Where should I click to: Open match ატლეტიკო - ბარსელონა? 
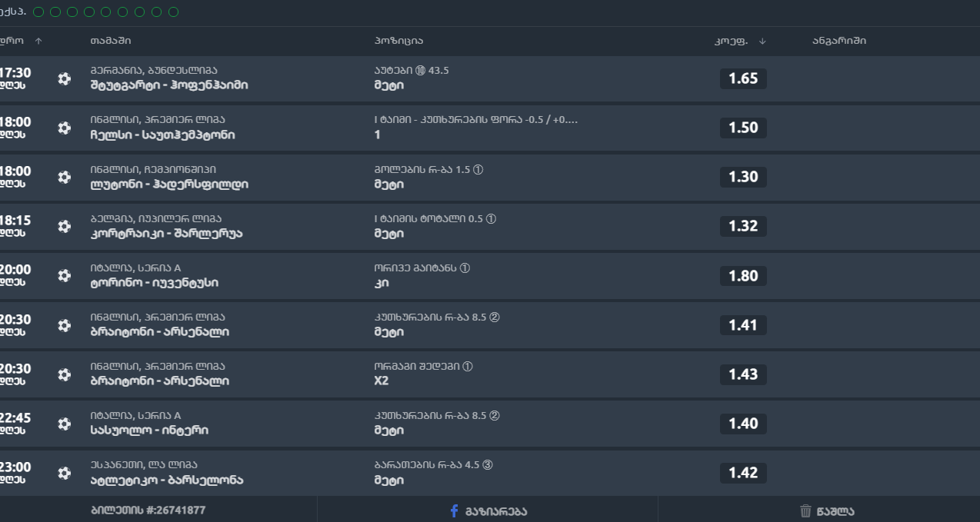pyautogui.click(x=167, y=480)
